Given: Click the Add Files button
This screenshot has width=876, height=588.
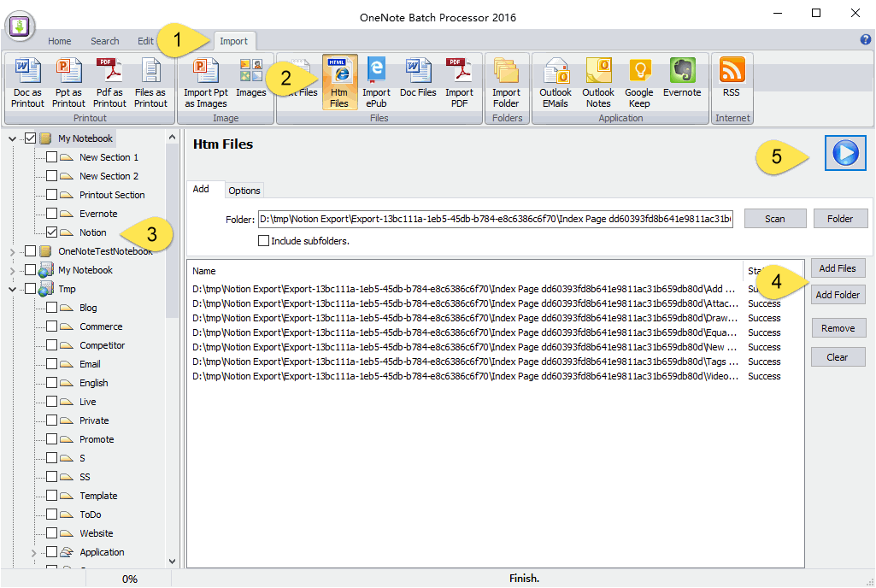Looking at the screenshot, I should [x=838, y=268].
